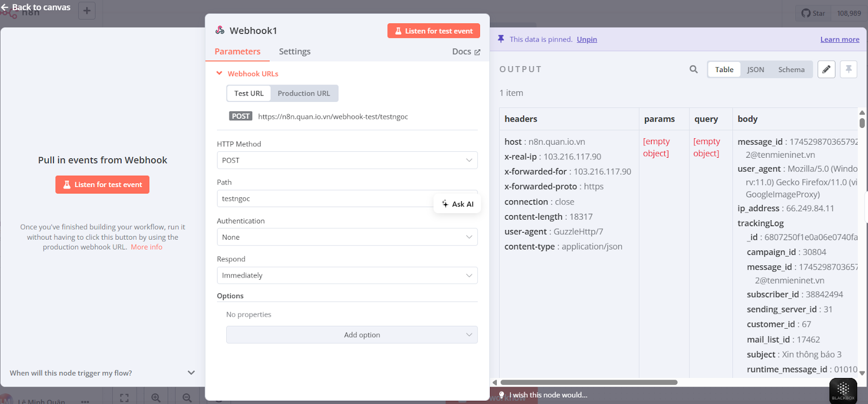Screen dimensions: 868x404
Task: Click the 'x-forwarded-proto : https' row
Action: pyautogui.click(x=554, y=187)
